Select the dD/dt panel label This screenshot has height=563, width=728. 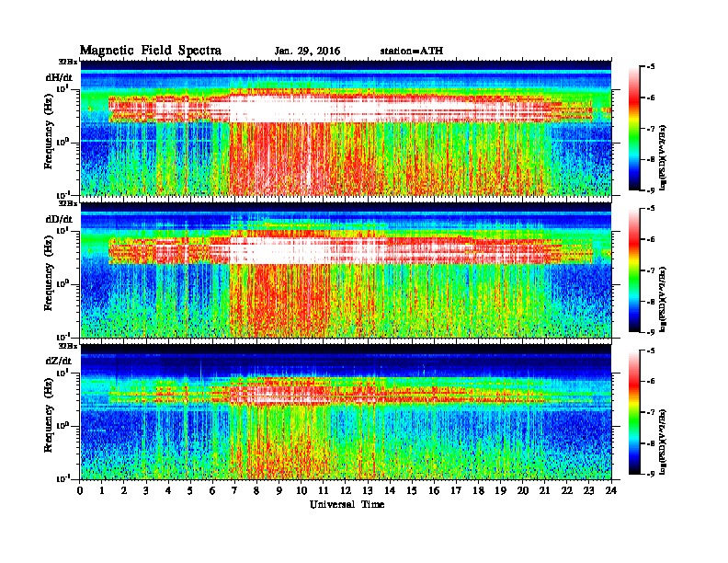tap(59, 219)
